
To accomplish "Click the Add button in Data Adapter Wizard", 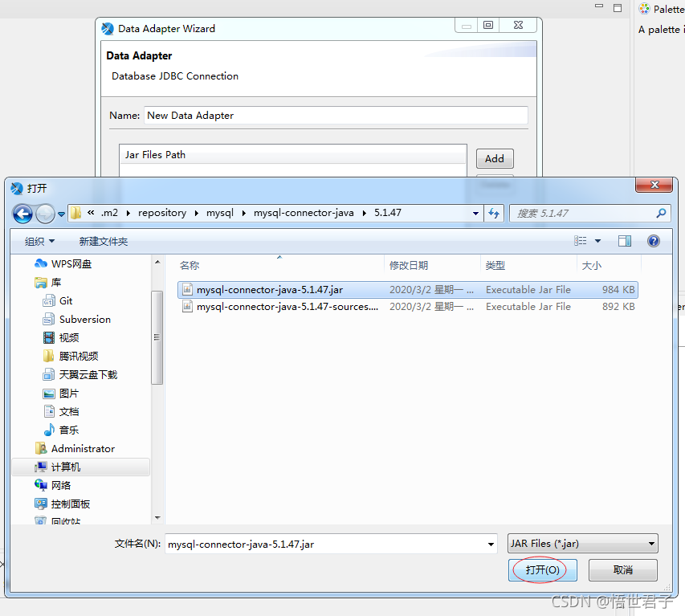I will pyautogui.click(x=495, y=158).
